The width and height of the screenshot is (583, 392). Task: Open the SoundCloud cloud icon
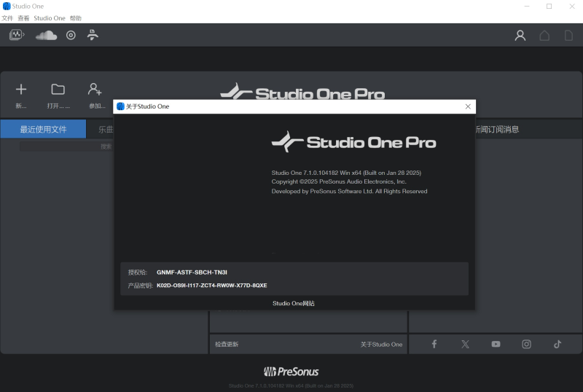pos(46,35)
